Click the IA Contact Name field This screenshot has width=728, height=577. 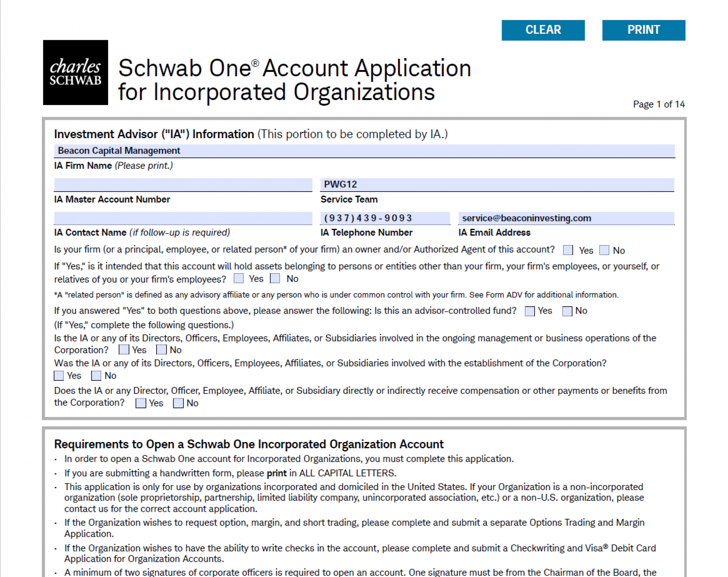(x=183, y=218)
